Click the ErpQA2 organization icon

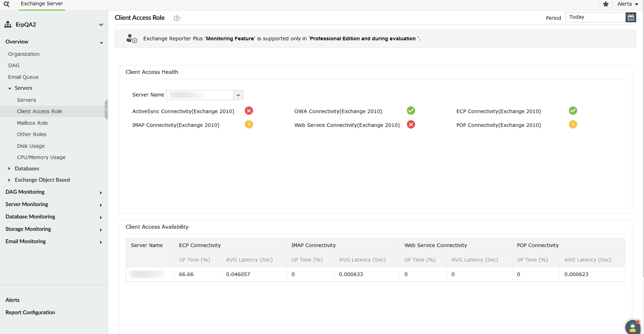tap(8, 24)
